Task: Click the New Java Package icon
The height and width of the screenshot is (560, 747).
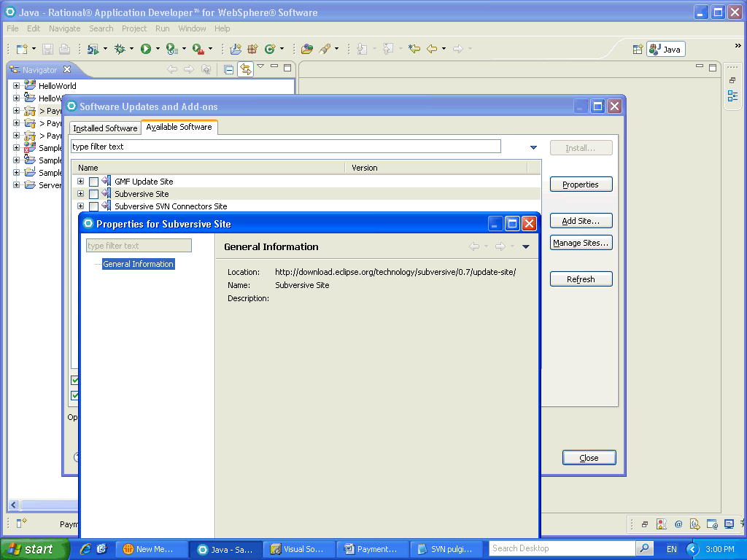Action: [252, 49]
